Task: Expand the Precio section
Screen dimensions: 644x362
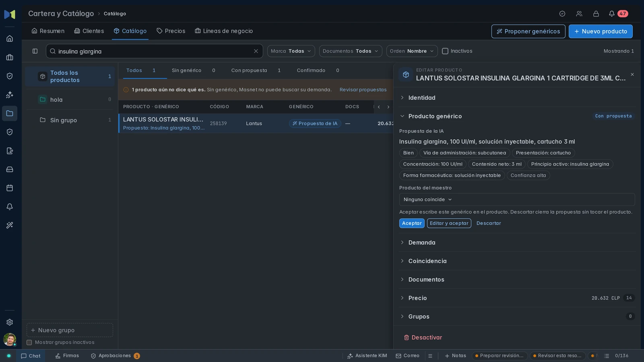Action: click(517, 298)
